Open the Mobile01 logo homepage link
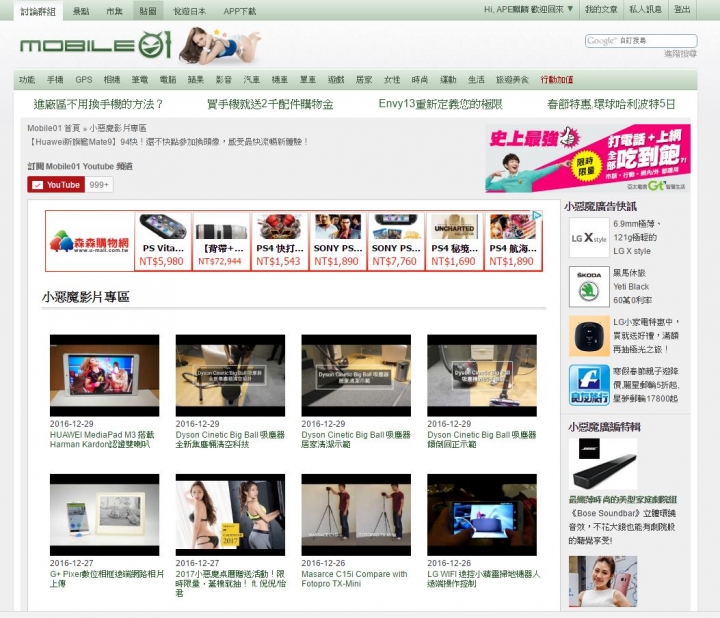This screenshot has height=618, width=720. 95,45
